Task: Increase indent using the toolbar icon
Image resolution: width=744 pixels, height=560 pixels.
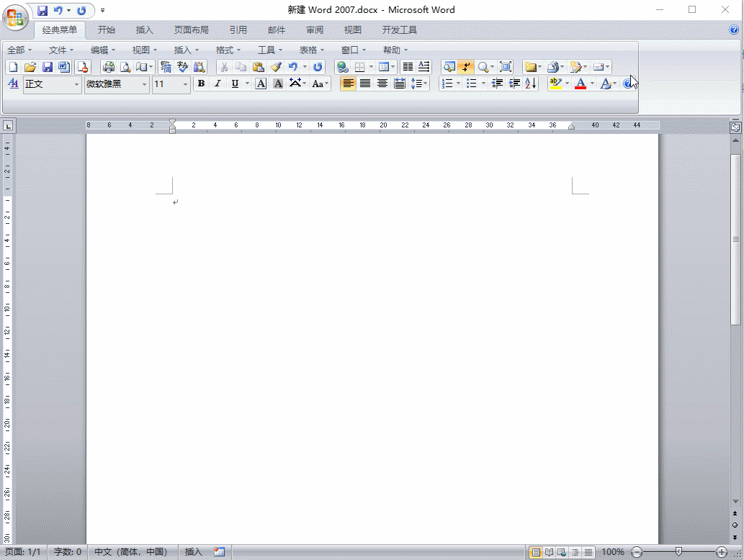Action: tap(514, 84)
